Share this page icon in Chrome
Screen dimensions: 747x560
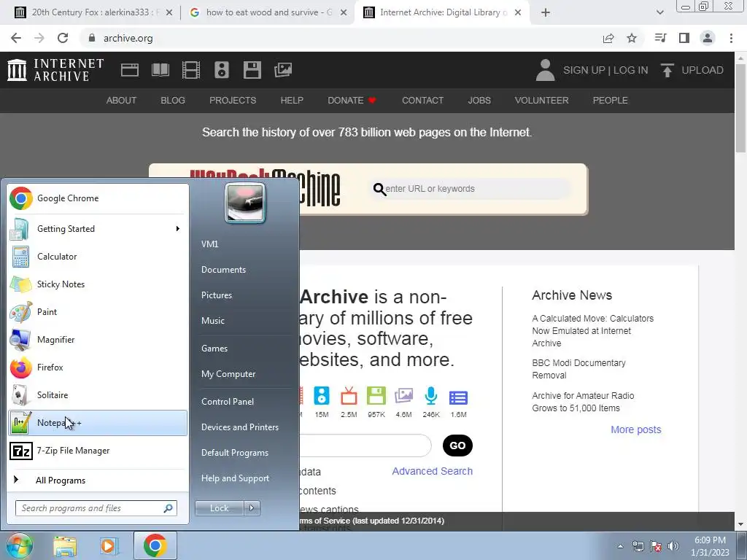coord(608,38)
